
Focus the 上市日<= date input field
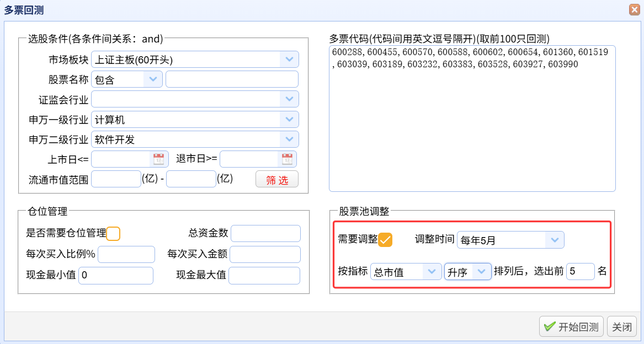121,159
